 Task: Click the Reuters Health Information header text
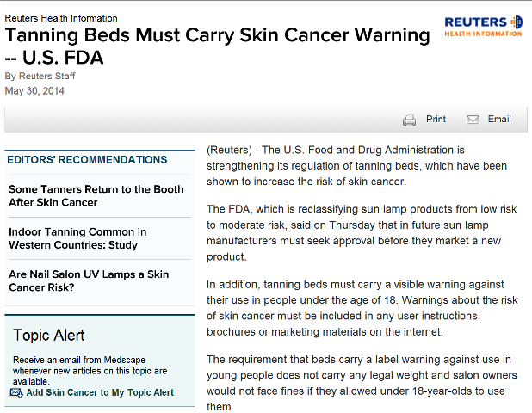tap(61, 18)
